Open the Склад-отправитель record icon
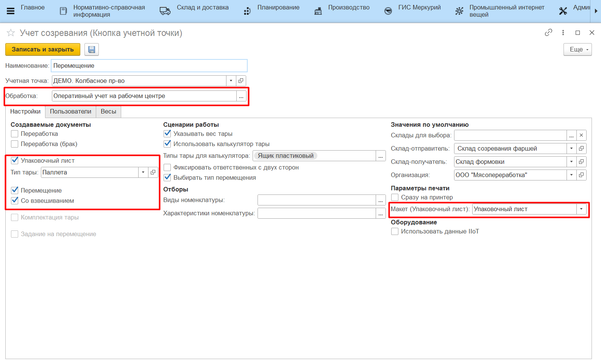Screen dimensions: 601x364 pyautogui.click(x=581, y=149)
